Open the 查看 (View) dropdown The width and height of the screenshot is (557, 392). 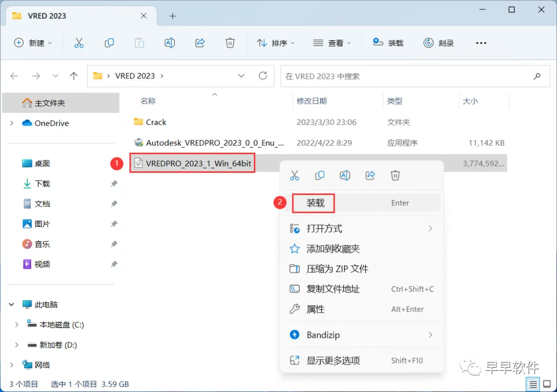click(332, 43)
